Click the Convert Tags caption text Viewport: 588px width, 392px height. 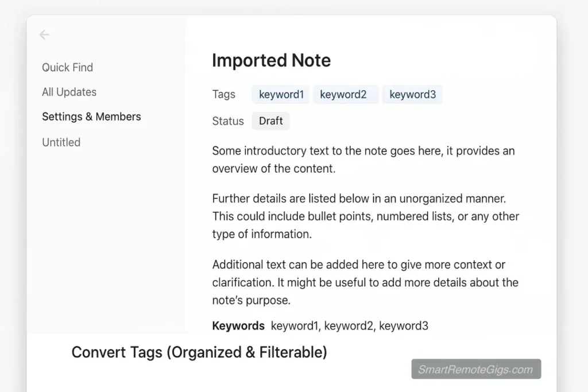pyautogui.click(x=199, y=352)
